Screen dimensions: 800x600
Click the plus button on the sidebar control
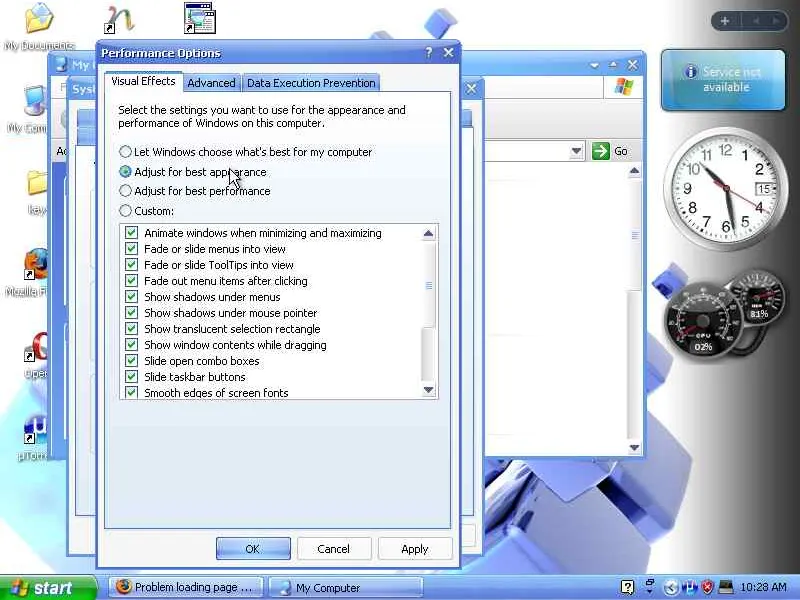[x=725, y=21]
